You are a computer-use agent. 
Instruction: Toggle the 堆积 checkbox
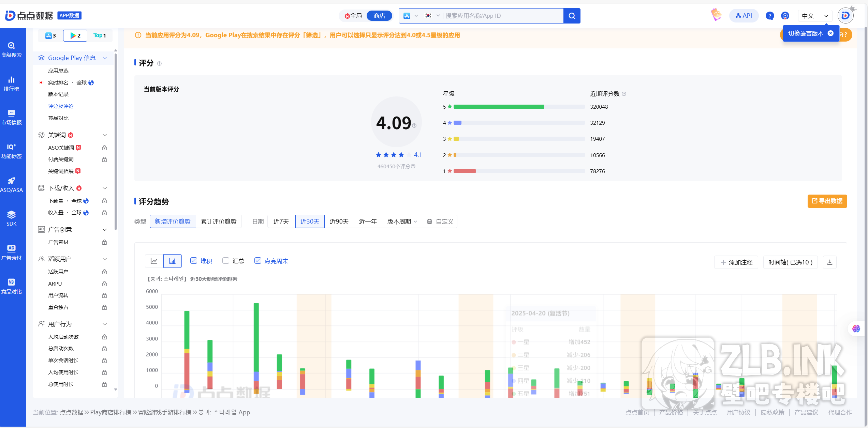click(194, 261)
